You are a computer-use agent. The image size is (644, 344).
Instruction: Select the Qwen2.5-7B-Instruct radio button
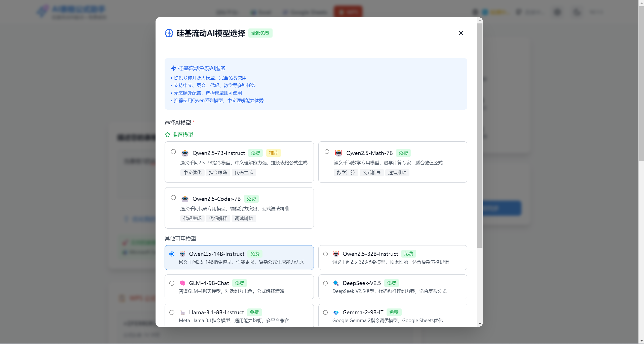click(x=173, y=152)
